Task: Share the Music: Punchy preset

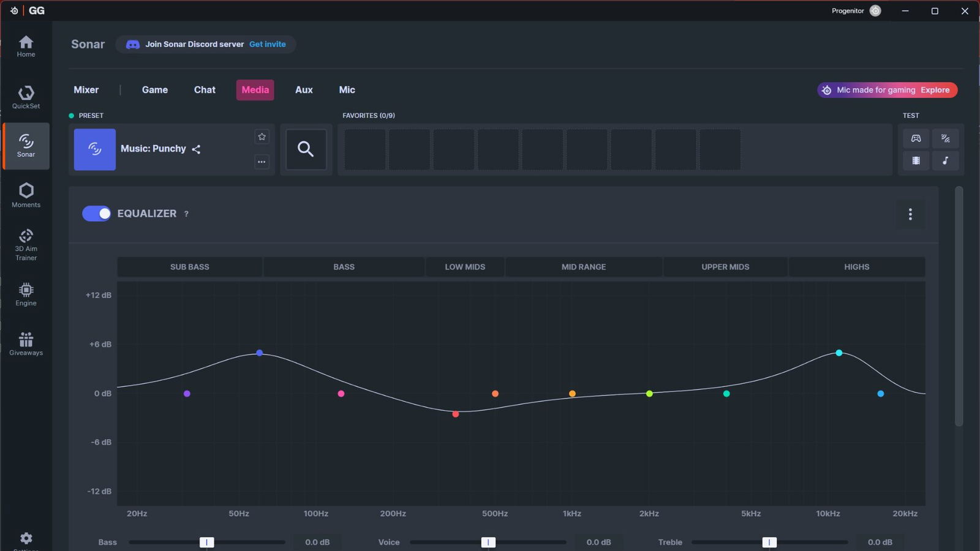Action: (196, 149)
